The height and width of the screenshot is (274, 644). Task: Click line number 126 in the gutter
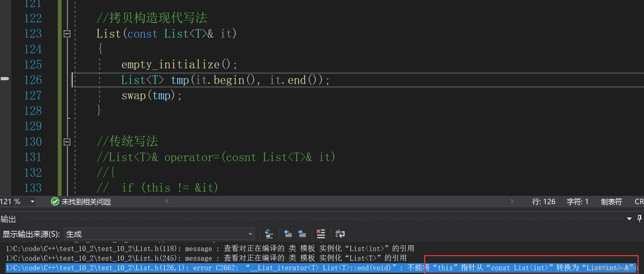click(x=33, y=80)
